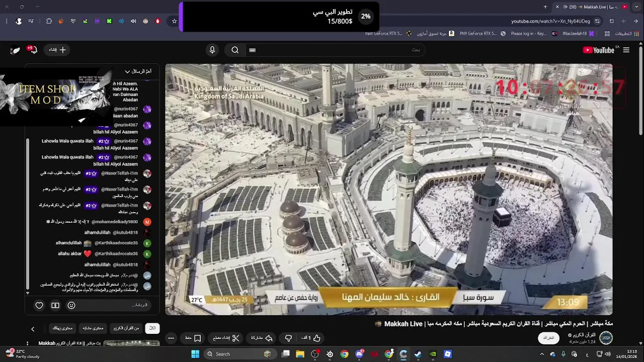Open the YouTube hamburger guide menu
Viewport: 644px width, 362px height.
tap(626, 50)
